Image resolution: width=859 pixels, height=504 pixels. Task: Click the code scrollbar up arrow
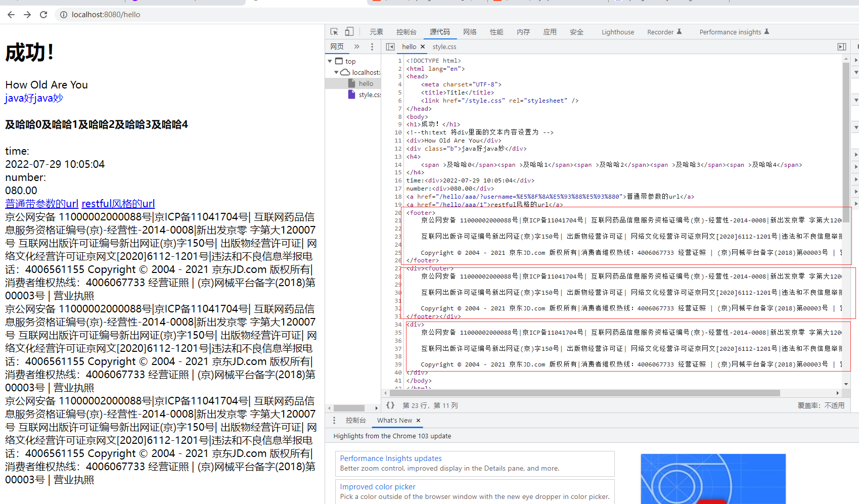click(x=846, y=59)
